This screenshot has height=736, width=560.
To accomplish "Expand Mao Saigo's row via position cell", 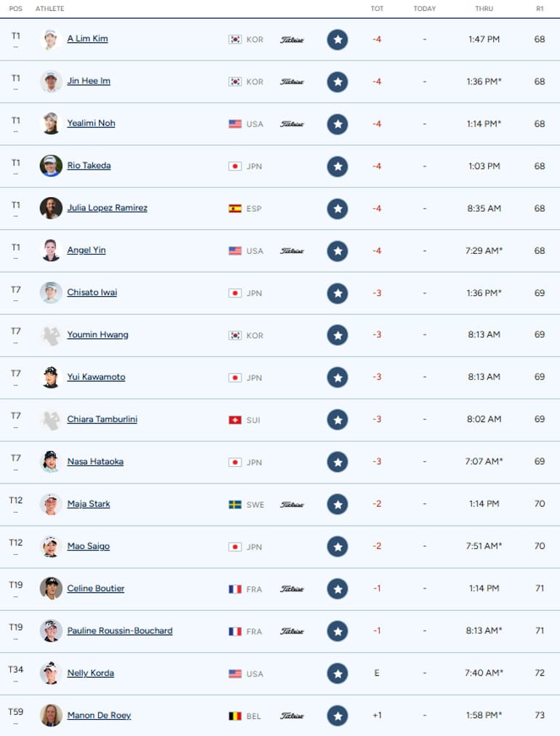I will (x=15, y=546).
